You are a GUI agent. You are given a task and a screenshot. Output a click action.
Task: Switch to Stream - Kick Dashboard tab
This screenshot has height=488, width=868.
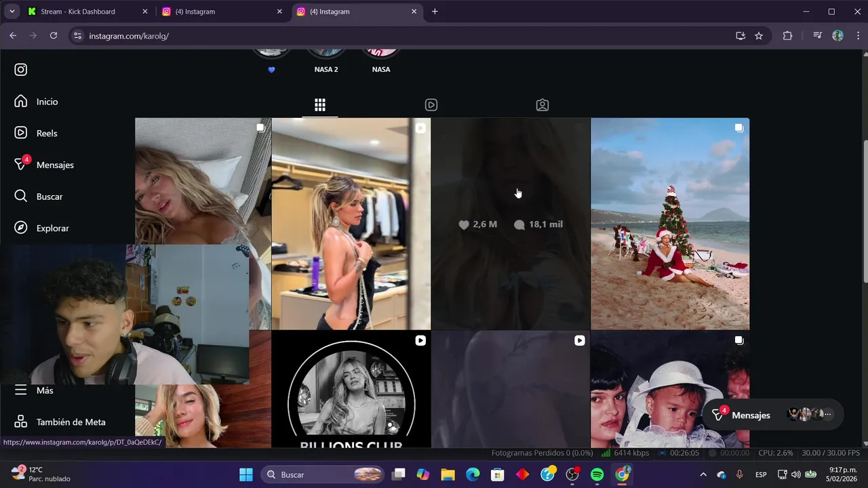[86, 12]
